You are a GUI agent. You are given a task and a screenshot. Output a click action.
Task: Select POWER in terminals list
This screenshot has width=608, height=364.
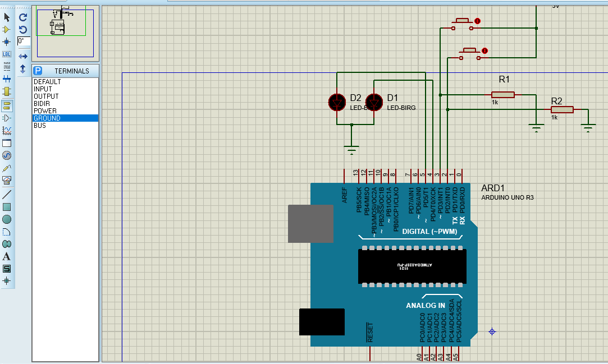click(x=65, y=110)
